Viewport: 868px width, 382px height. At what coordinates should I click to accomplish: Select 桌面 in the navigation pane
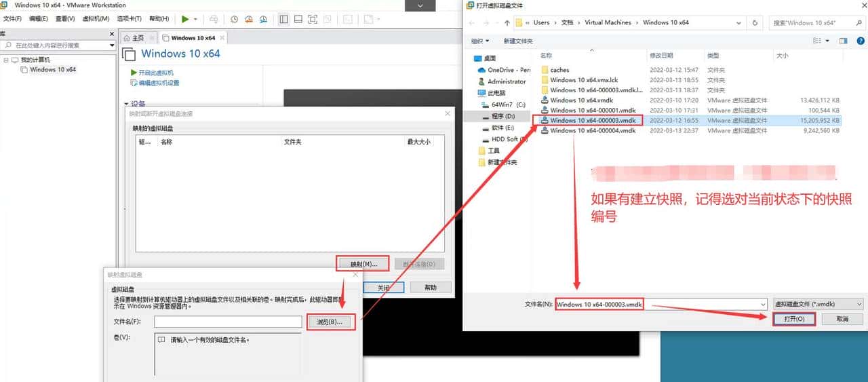pos(486,58)
